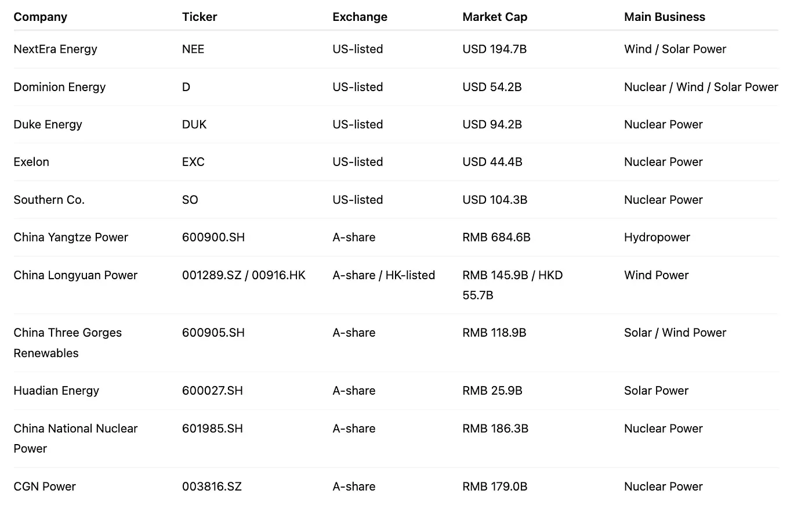Select the "Duke Energy" company cell
This screenshot has height=512, width=812.
click(x=48, y=125)
